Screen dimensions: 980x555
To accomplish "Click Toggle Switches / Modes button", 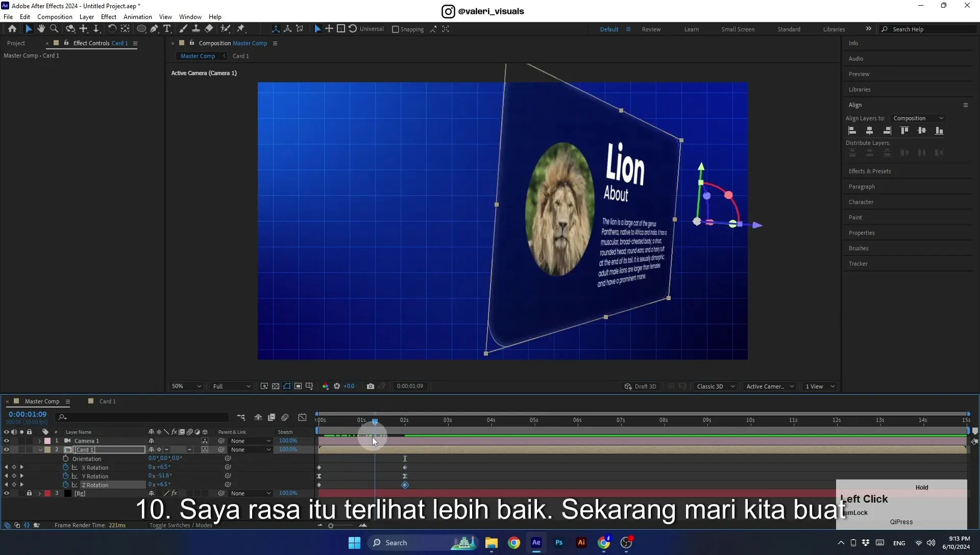I will coord(181,525).
